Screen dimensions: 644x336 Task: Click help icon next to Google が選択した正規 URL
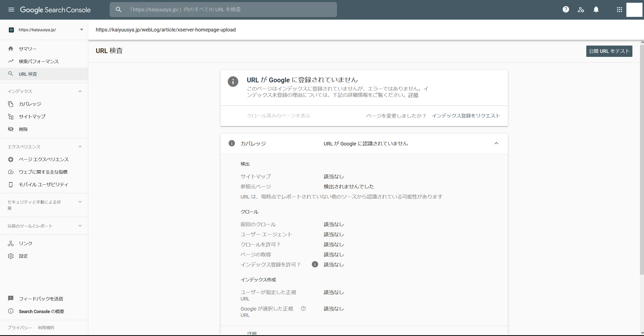coord(303,309)
